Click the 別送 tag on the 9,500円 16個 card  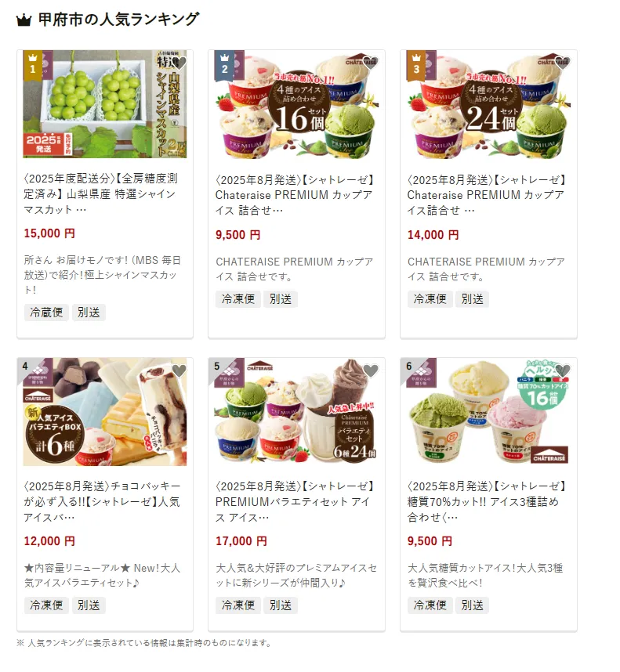coord(281,299)
